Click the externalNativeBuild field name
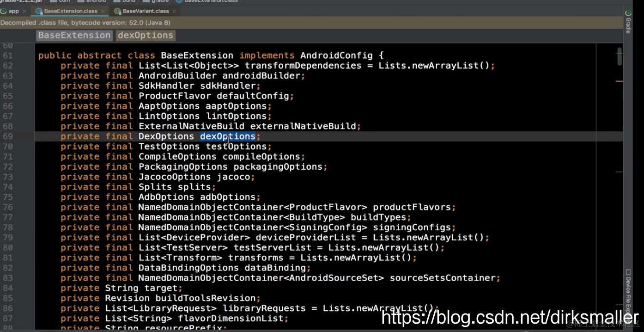The width and height of the screenshot is (644, 332). (303, 126)
